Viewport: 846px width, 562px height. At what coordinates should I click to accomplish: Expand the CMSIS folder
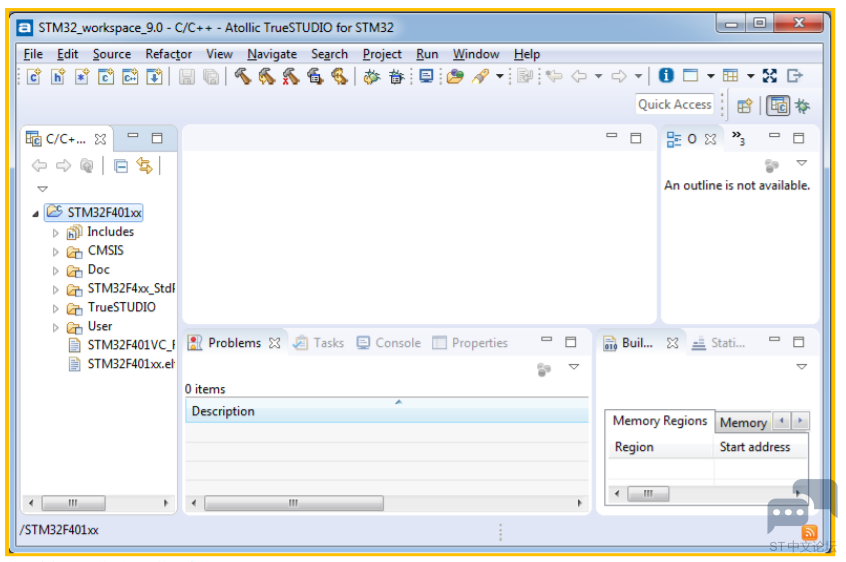click(56, 252)
